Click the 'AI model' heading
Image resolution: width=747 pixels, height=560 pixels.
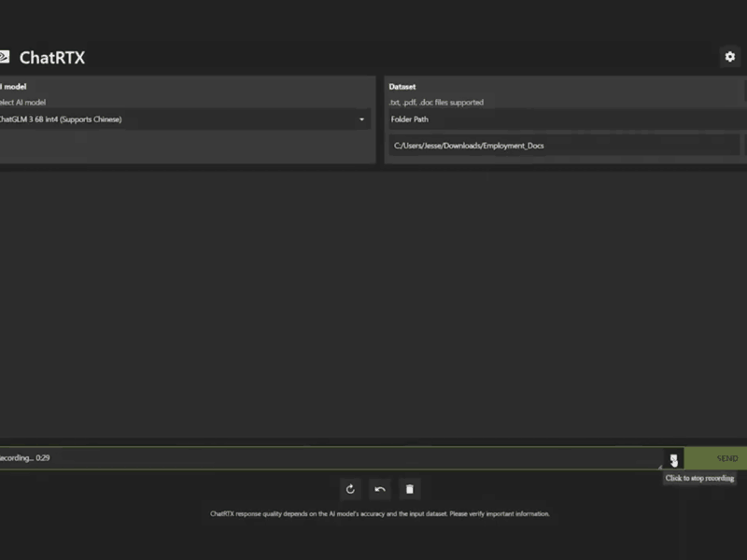(x=13, y=87)
